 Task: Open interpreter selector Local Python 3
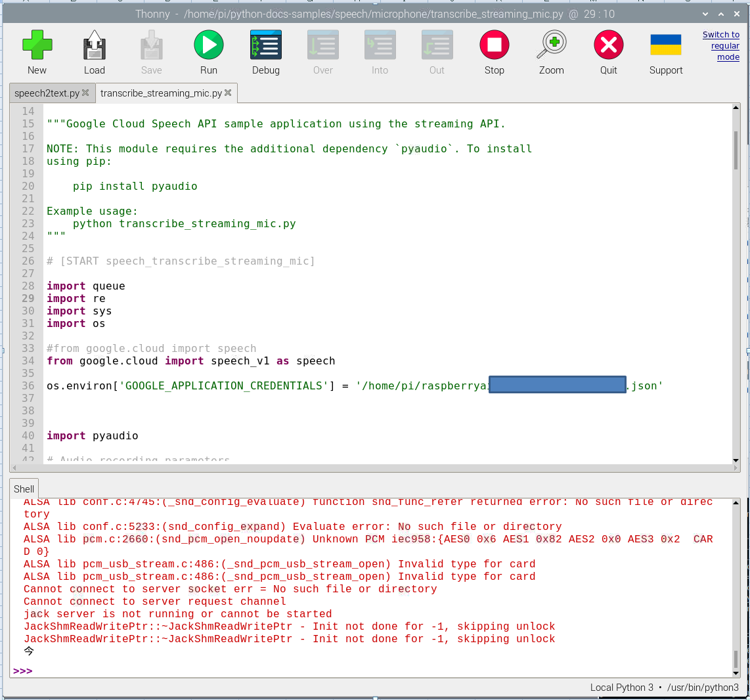tap(664, 688)
